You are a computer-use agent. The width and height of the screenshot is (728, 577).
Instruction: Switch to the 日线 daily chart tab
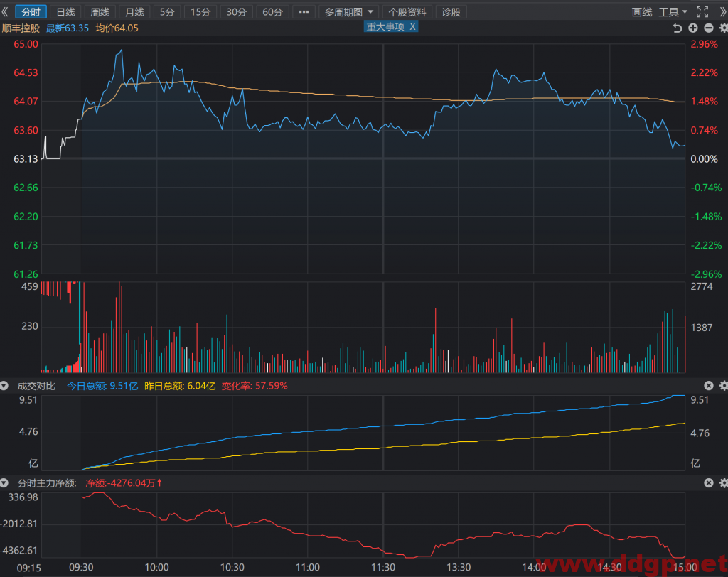click(65, 12)
